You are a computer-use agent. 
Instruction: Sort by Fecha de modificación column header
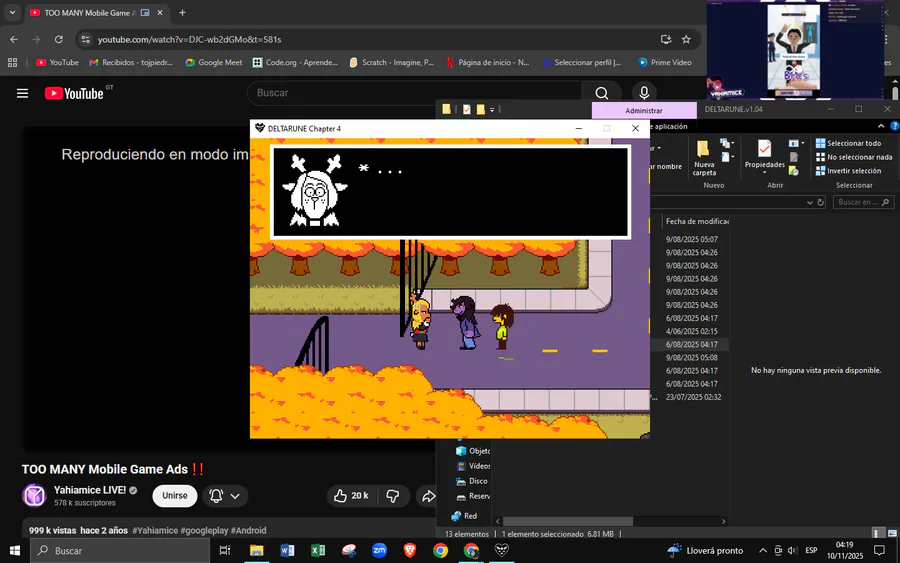coord(696,222)
